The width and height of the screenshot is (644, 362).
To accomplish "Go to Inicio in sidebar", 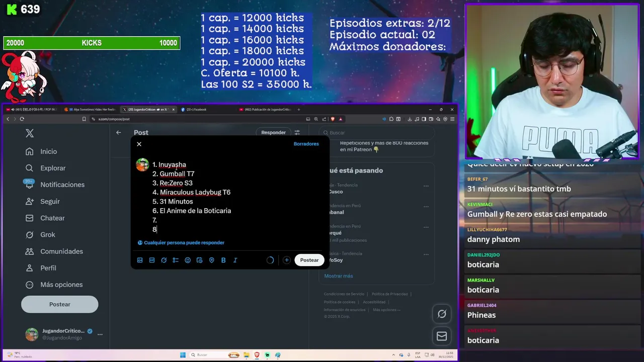I will point(42,151).
